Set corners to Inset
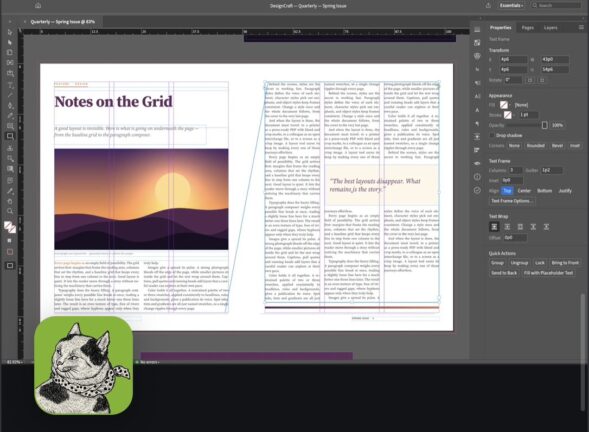 click(x=575, y=145)
